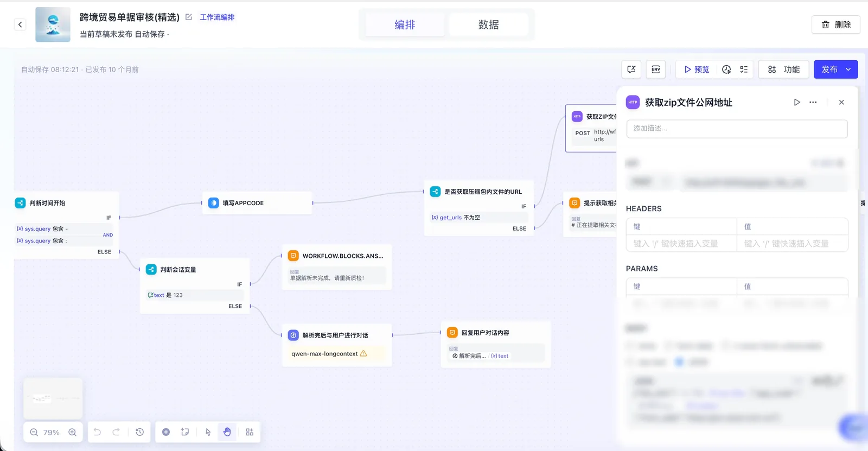Open run history clock icon
The height and width of the screenshot is (451, 868).
click(726, 69)
